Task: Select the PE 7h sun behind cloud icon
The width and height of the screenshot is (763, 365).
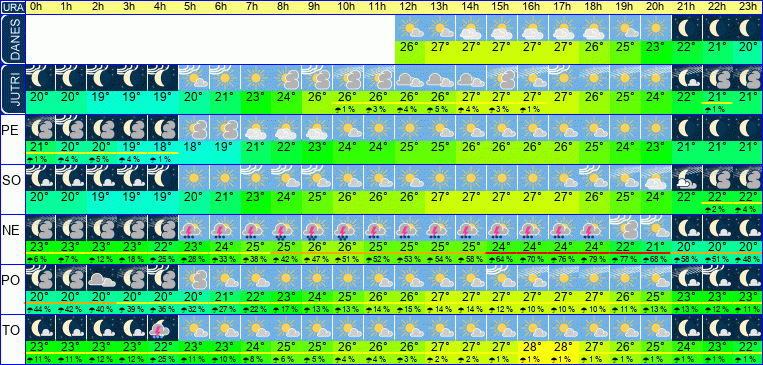Action: coord(255,128)
